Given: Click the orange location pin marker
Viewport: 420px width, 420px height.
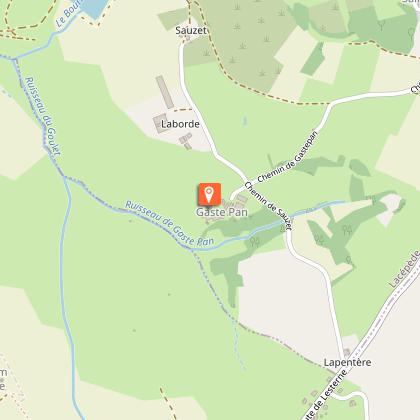Looking at the screenshot, I should (x=209, y=194).
